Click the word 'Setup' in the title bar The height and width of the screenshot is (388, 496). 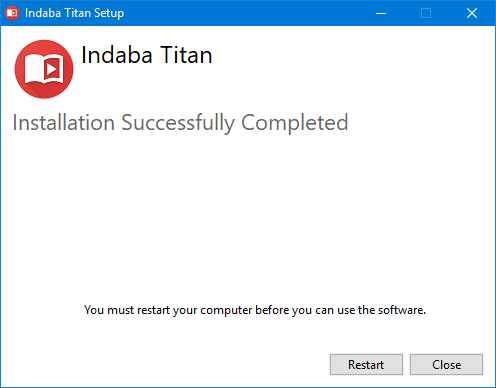[x=109, y=13]
